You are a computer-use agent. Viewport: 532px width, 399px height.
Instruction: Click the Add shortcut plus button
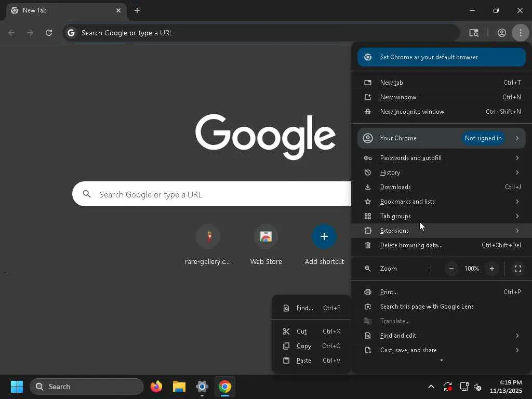(324, 236)
